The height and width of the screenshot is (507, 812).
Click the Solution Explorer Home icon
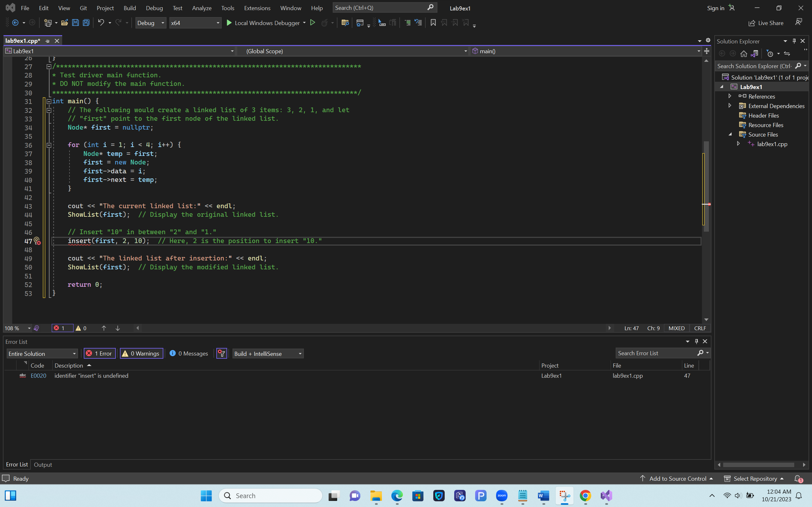743,54
